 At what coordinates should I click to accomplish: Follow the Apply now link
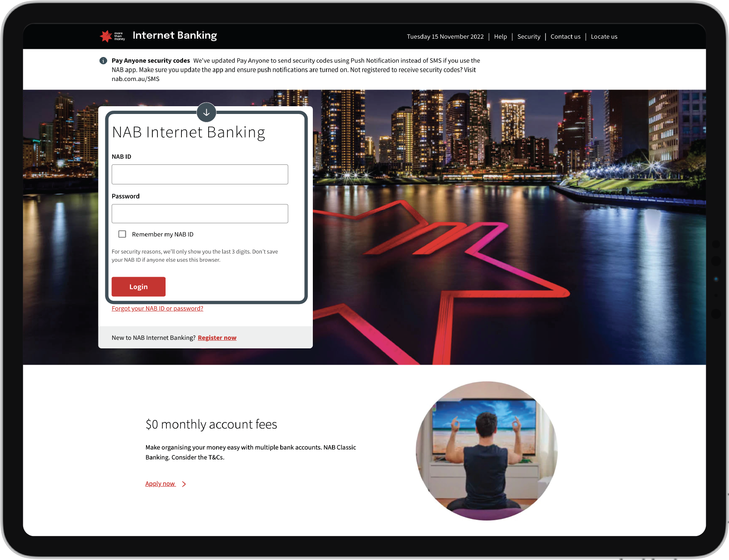click(x=160, y=483)
